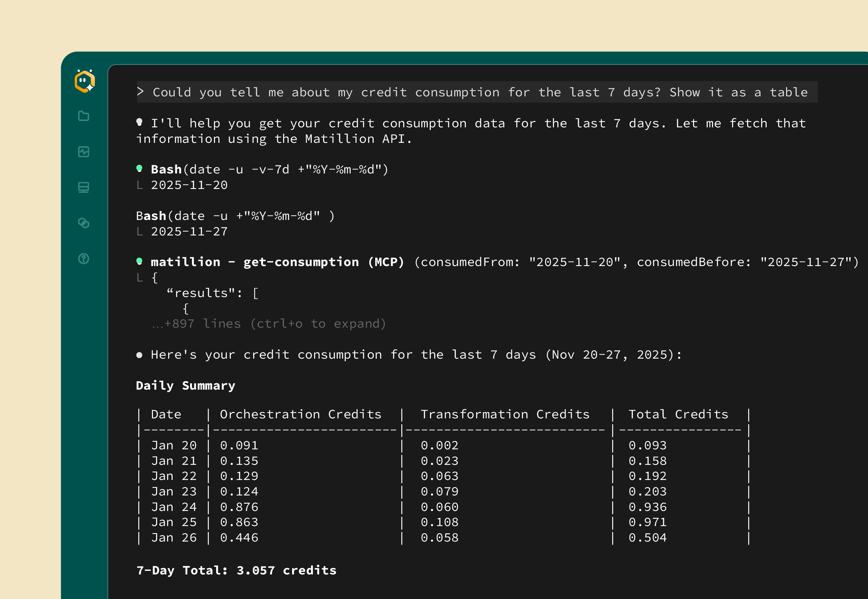
Task: Collapse the get-consumption MCP results block
Action: [x=140, y=278]
